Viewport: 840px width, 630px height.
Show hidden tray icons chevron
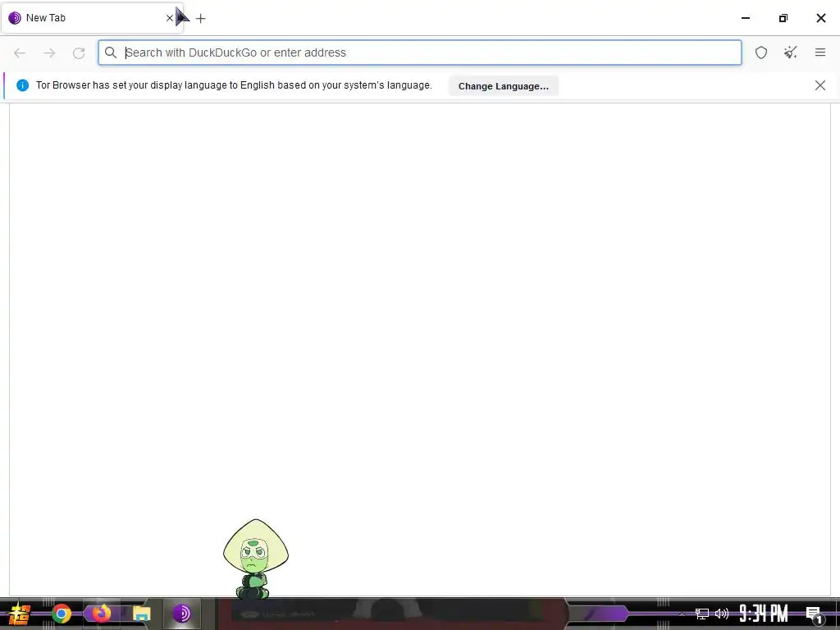click(682, 614)
